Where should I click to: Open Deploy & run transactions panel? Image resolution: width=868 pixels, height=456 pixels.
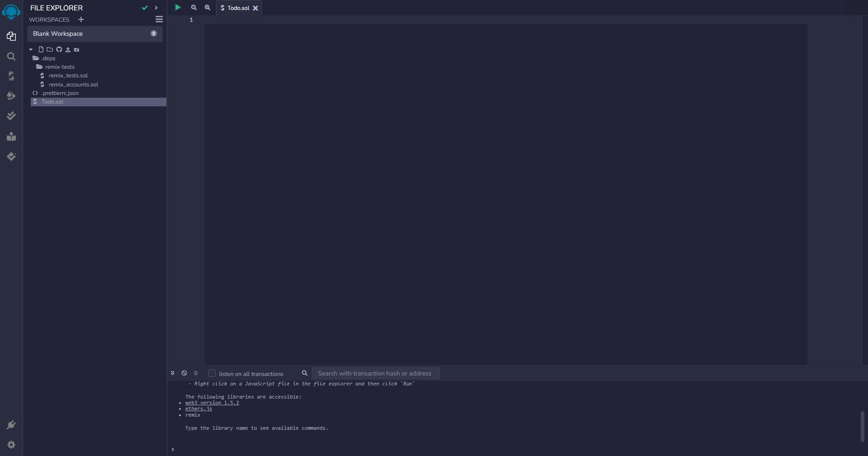coord(11,96)
